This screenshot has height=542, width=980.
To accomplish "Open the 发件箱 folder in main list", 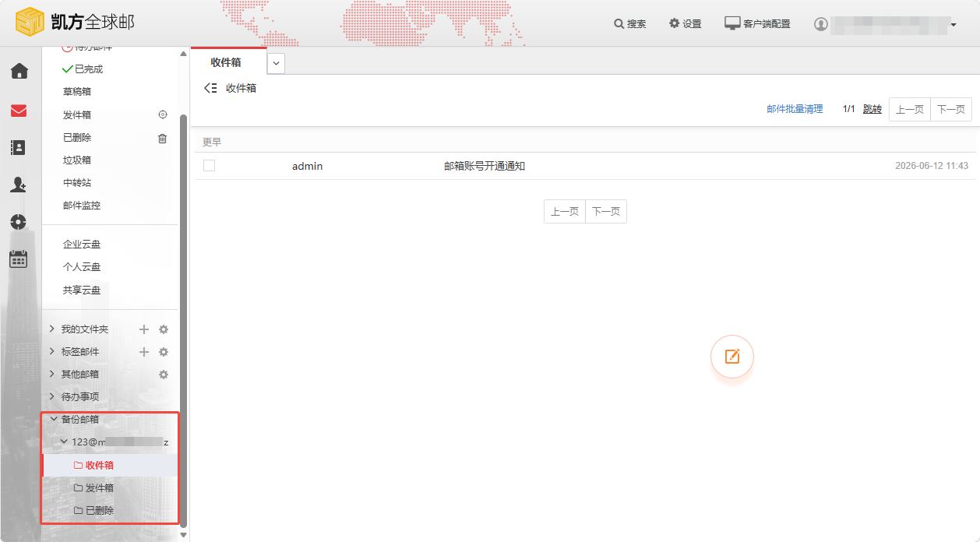I will pos(77,115).
